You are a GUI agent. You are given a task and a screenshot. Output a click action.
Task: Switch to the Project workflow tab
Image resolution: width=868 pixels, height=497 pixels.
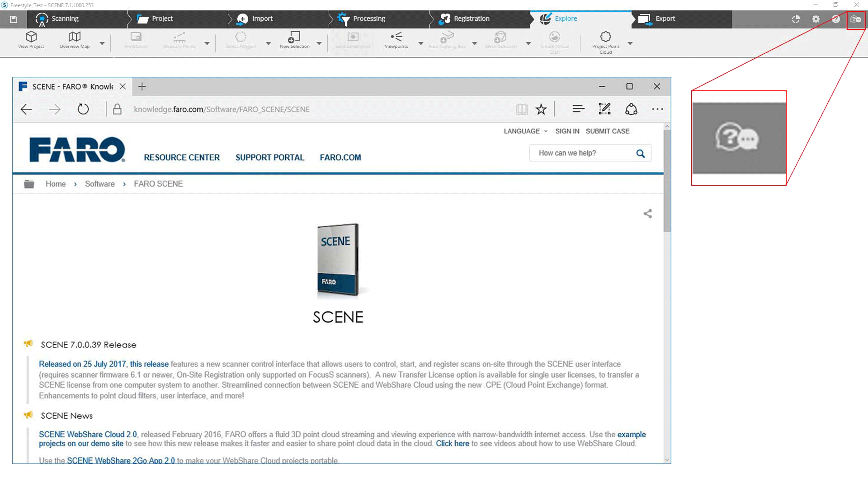(177, 19)
